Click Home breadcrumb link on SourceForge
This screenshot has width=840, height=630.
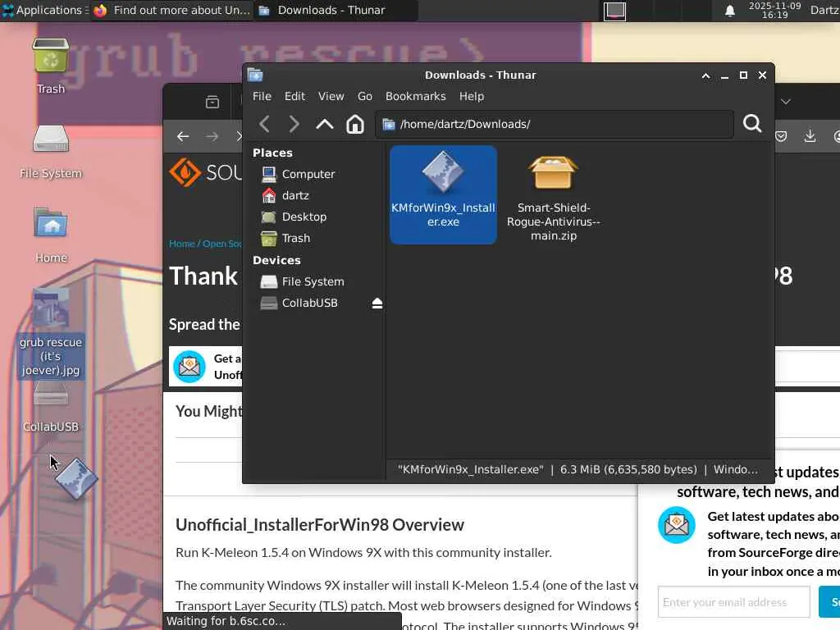tap(181, 244)
